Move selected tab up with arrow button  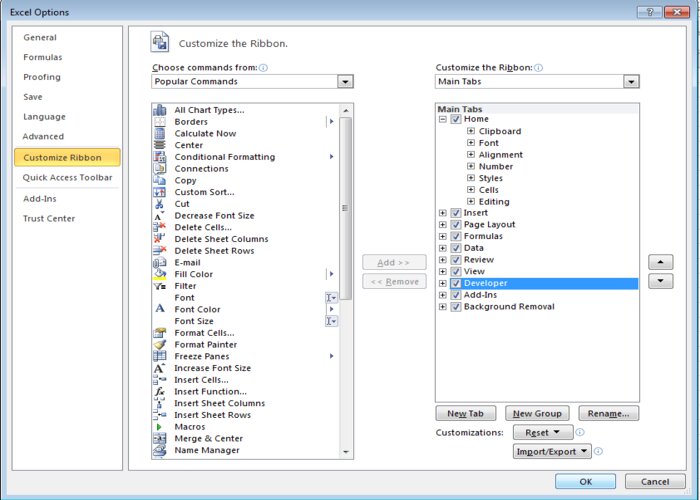[x=660, y=262]
